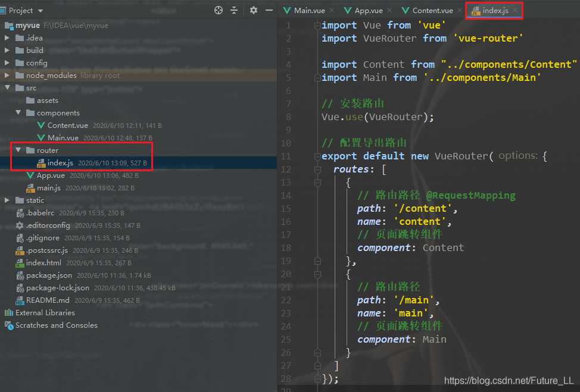Click the README.md markdown file icon
580x392 pixels.
tap(20, 301)
